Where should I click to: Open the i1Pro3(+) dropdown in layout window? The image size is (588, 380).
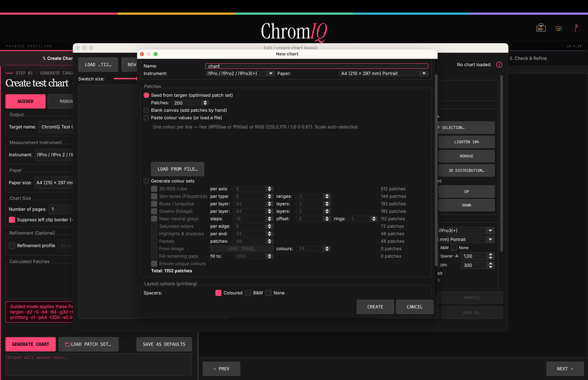coord(466,231)
